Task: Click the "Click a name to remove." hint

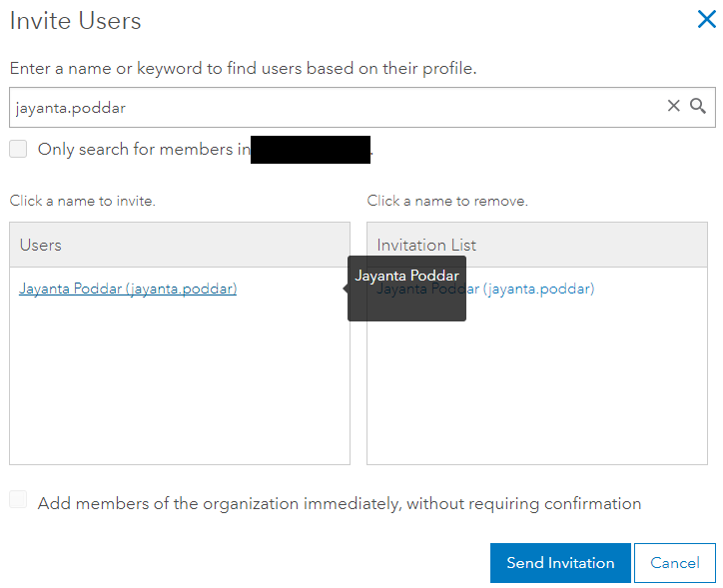Action: coord(447,201)
